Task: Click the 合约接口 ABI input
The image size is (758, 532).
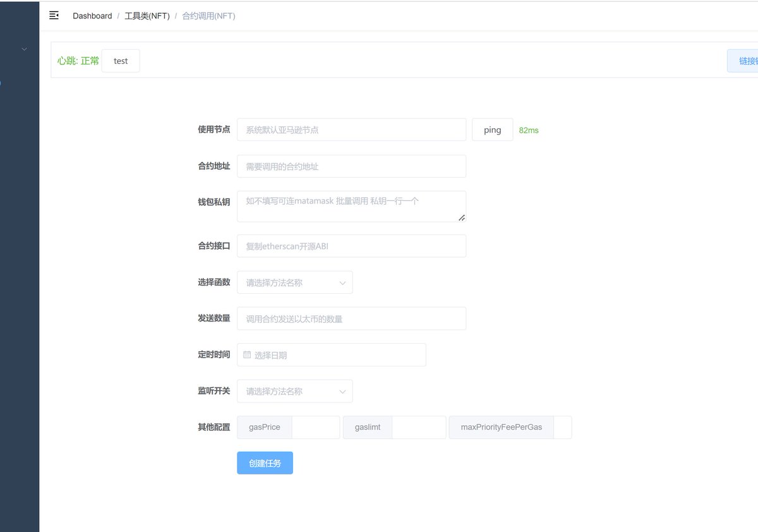Action: [x=351, y=246]
